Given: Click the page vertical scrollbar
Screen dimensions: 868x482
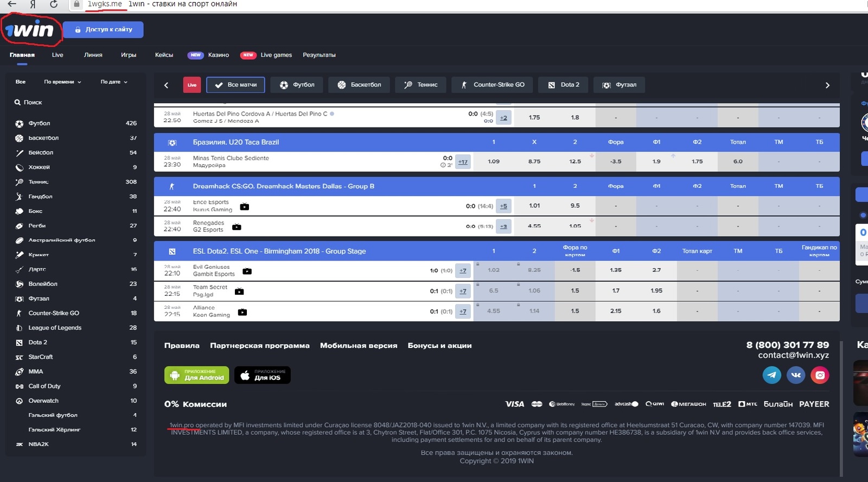Looking at the screenshot, I should point(841,408).
